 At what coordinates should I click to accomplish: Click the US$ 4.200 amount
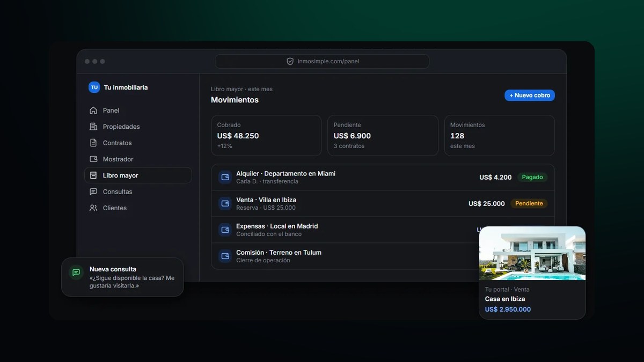point(495,178)
